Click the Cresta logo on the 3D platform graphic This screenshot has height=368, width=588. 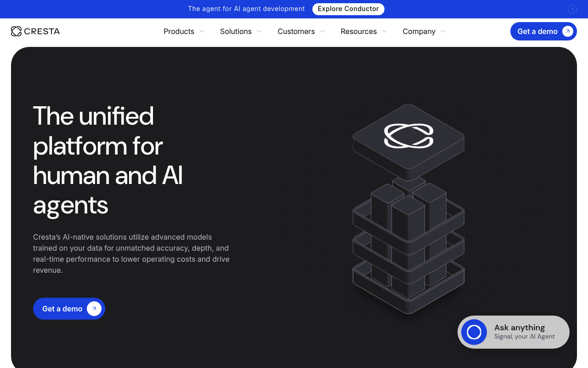pos(409,136)
